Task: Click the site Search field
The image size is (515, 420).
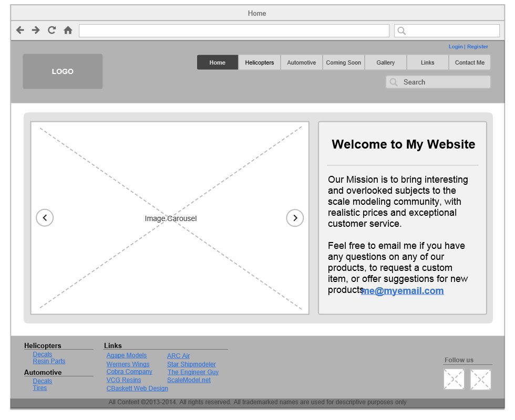Action: click(438, 82)
